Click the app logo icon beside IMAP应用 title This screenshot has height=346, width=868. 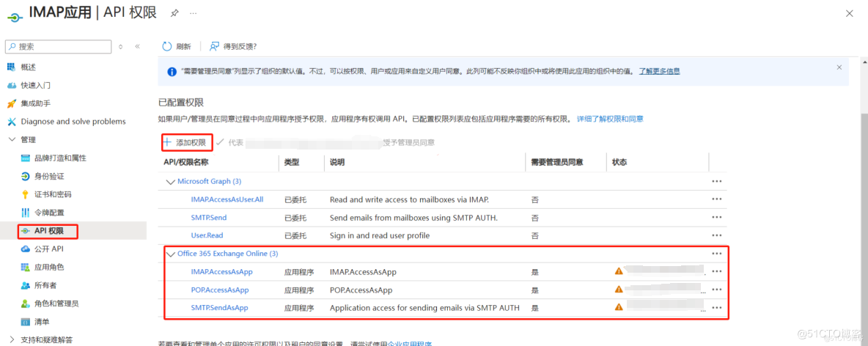point(15,17)
